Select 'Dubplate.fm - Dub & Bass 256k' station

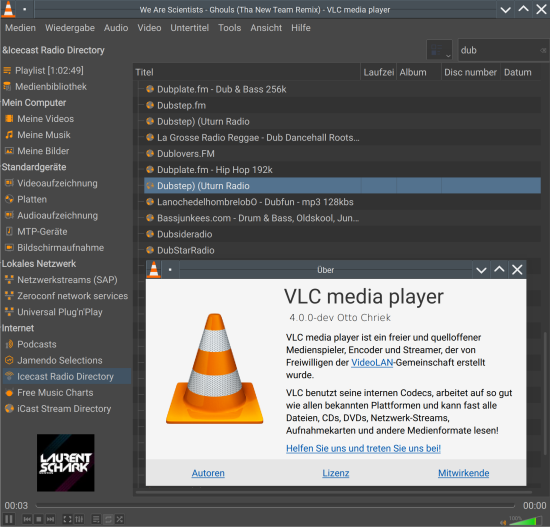click(342, 89)
